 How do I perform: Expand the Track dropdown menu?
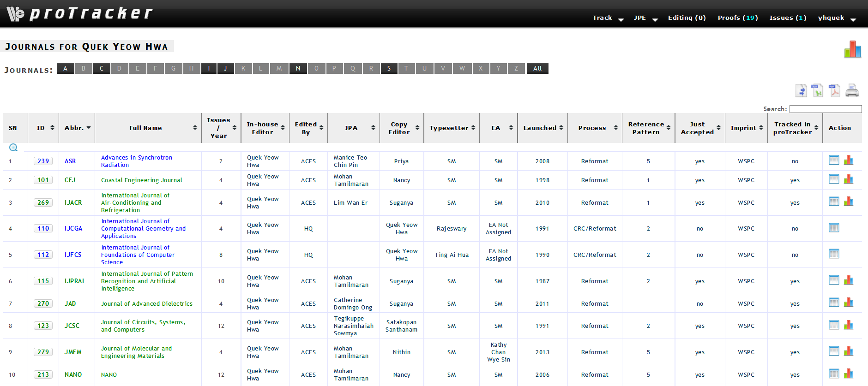pyautogui.click(x=608, y=18)
